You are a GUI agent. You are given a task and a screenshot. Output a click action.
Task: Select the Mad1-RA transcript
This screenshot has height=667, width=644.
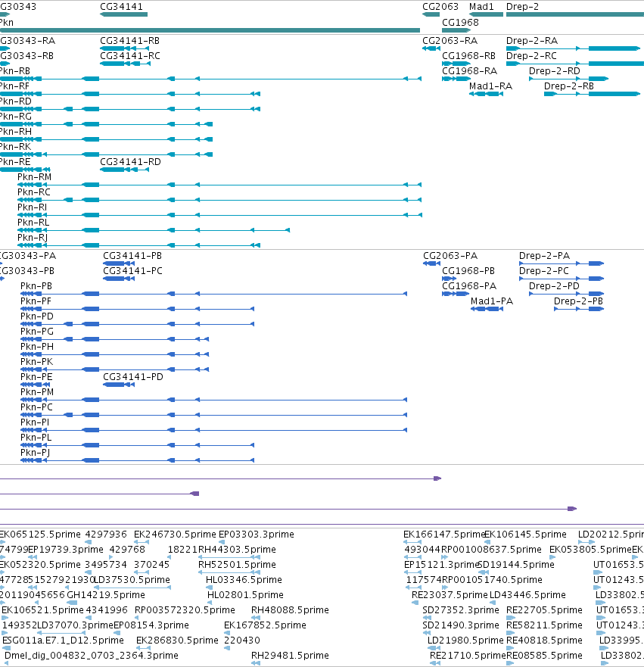[490, 86]
